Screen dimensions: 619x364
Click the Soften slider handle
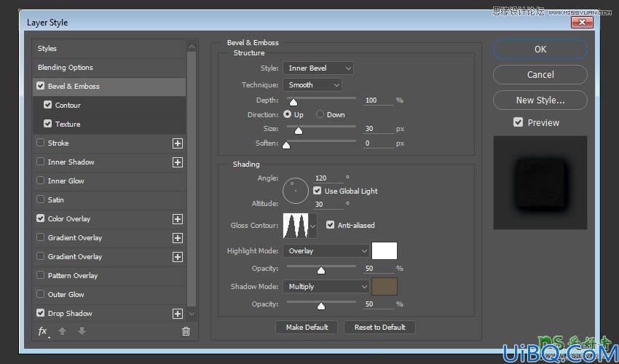click(x=286, y=146)
